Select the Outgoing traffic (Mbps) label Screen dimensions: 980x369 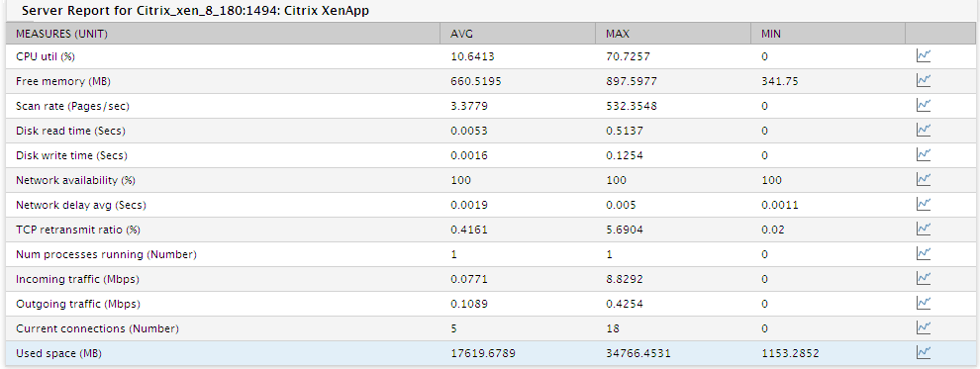pos(77,304)
